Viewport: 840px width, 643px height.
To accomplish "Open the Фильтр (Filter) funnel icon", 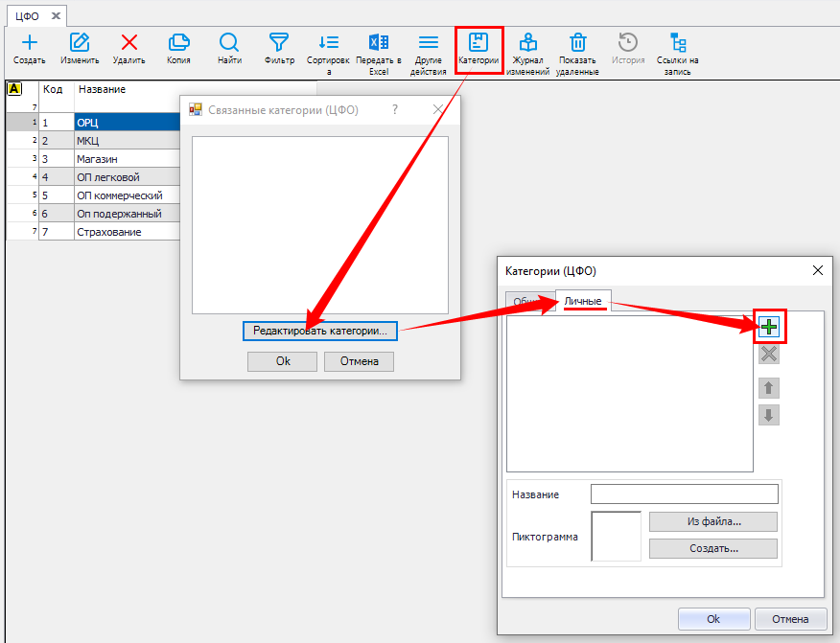I will tap(279, 43).
